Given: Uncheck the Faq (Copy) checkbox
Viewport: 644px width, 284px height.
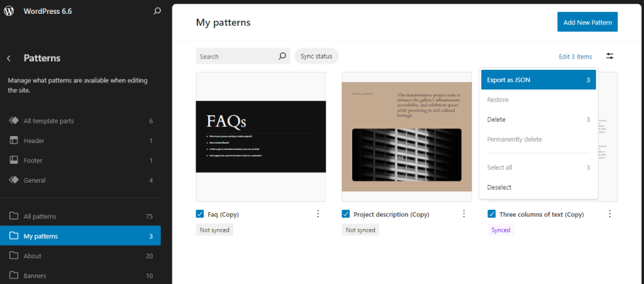Looking at the screenshot, I should [x=200, y=213].
